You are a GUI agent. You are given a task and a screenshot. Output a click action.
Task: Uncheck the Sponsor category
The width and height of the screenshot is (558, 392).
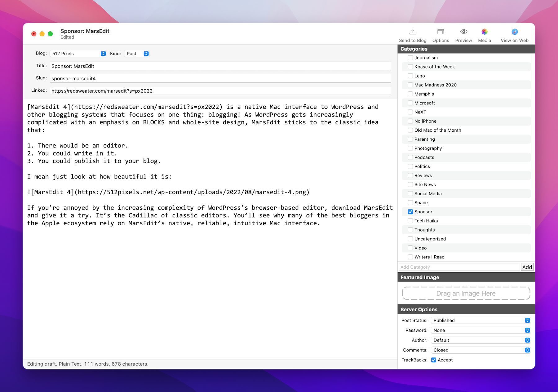point(410,212)
